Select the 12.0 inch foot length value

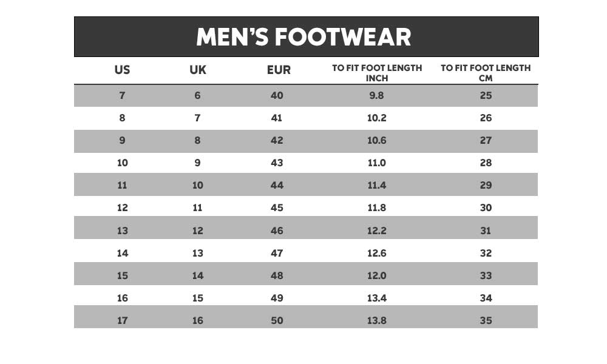tap(376, 275)
